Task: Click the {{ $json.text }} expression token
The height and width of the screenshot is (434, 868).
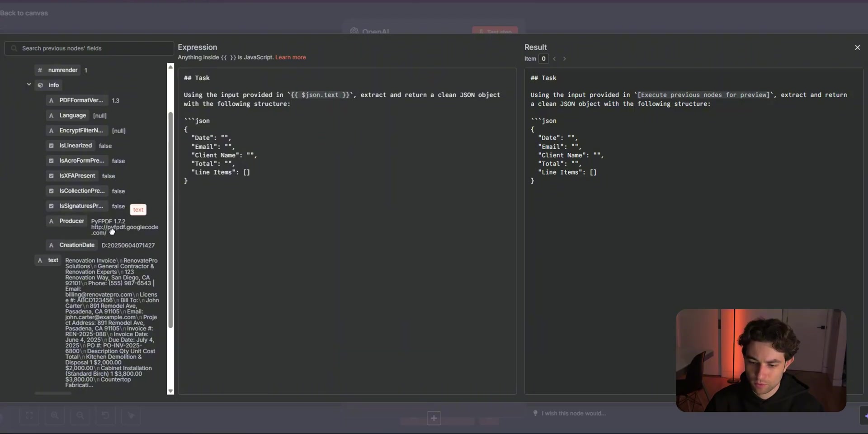Action: pyautogui.click(x=320, y=95)
